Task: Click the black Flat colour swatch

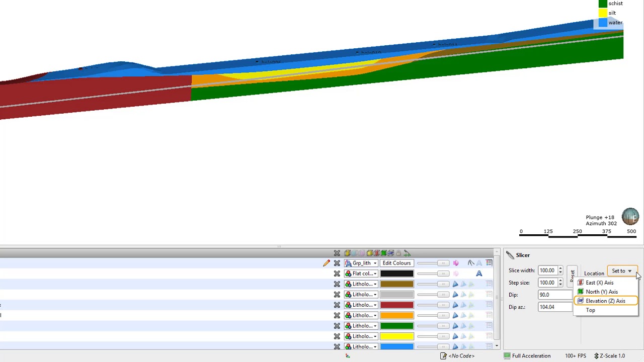Action: pyautogui.click(x=396, y=274)
